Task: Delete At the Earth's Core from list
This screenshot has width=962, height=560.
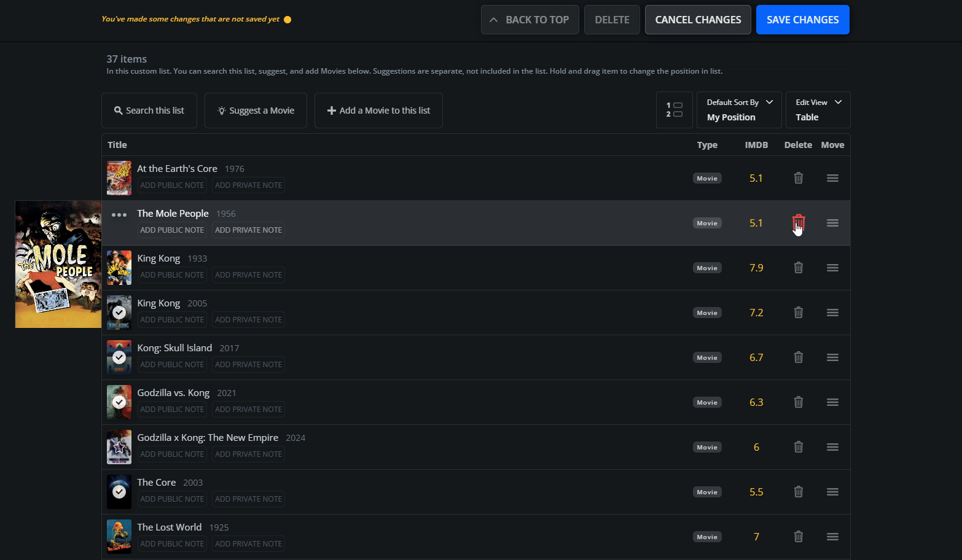Action: (798, 178)
